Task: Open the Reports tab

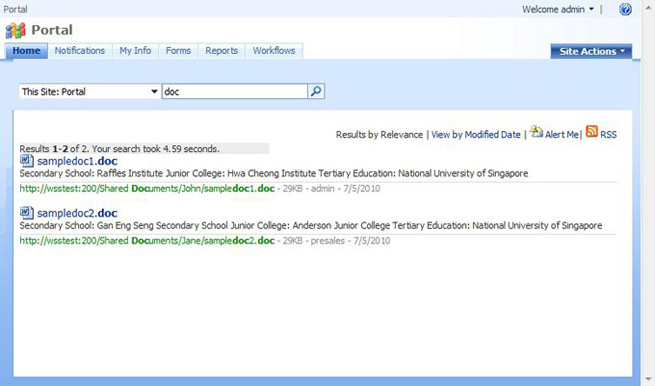Action: [x=221, y=51]
